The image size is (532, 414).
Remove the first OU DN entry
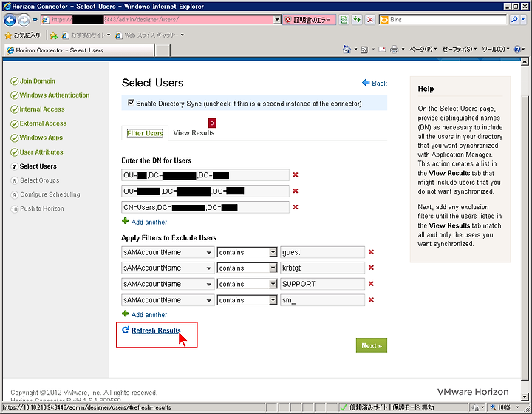pyautogui.click(x=296, y=174)
